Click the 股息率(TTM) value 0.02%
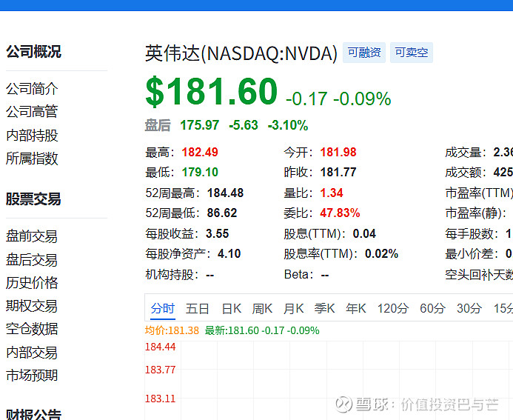 (x=381, y=253)
